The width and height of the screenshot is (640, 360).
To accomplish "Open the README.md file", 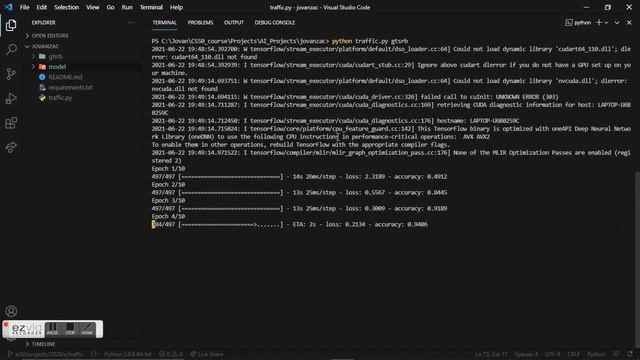I will pyautogui.click(x=65, y=77).
